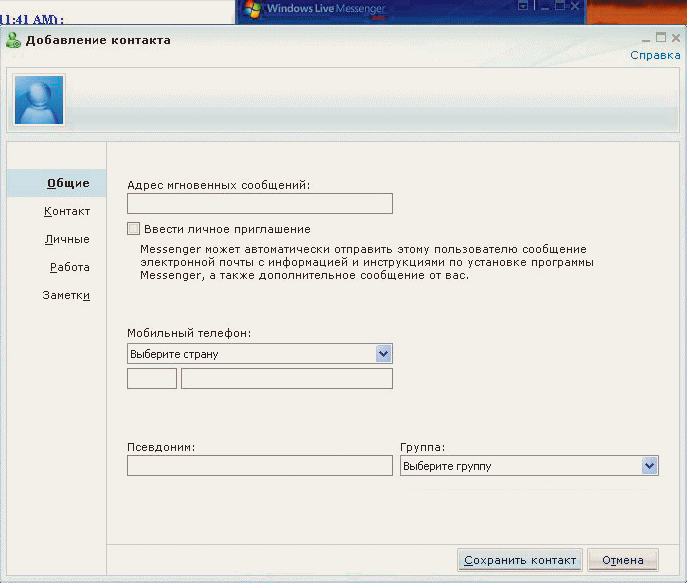Screen dimensions: 687x583
Task: Click the 11:41 AM link in the background
Action: [x=32, y=19]
